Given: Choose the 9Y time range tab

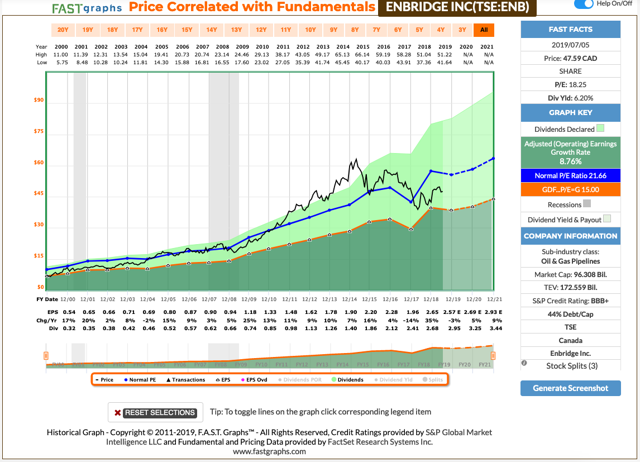Looking at the screenshot, I should coord(333,30).
